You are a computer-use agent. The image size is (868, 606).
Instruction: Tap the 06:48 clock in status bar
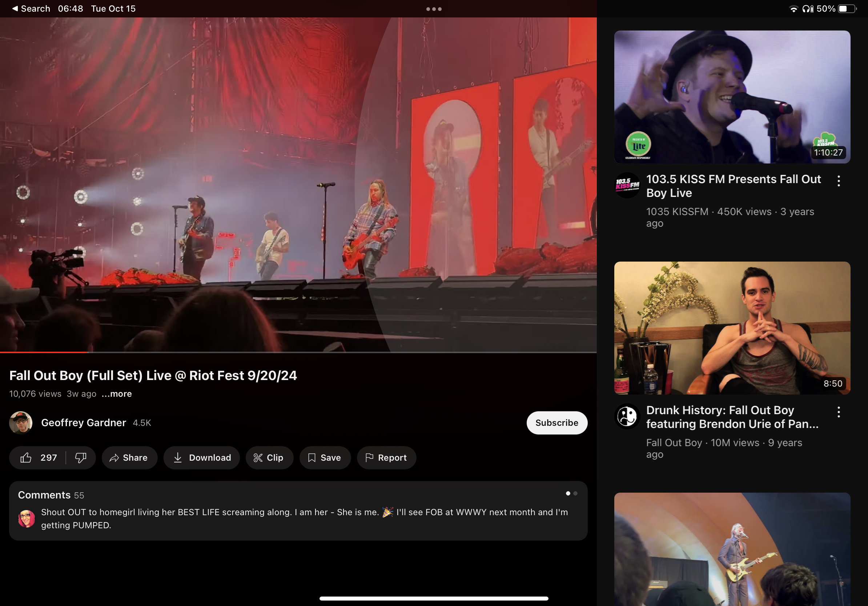tap(71, 9)
